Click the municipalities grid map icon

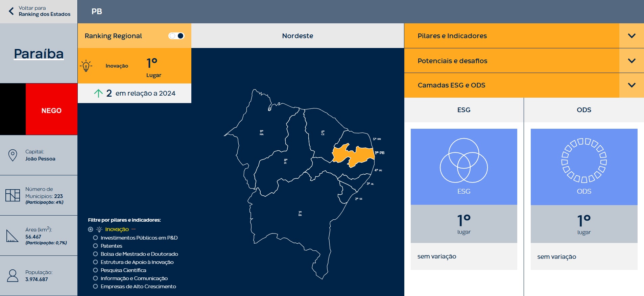(x=13, y=195)
